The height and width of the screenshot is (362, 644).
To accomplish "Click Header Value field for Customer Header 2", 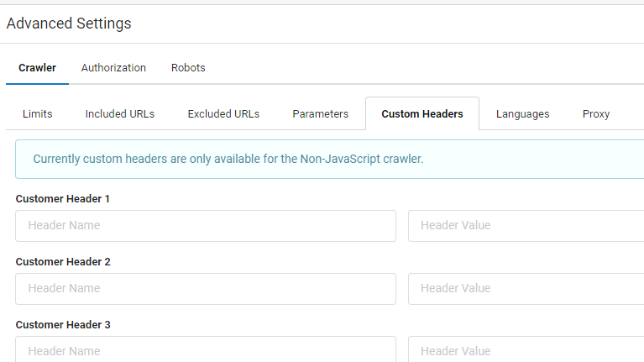I will coord(526,289).
